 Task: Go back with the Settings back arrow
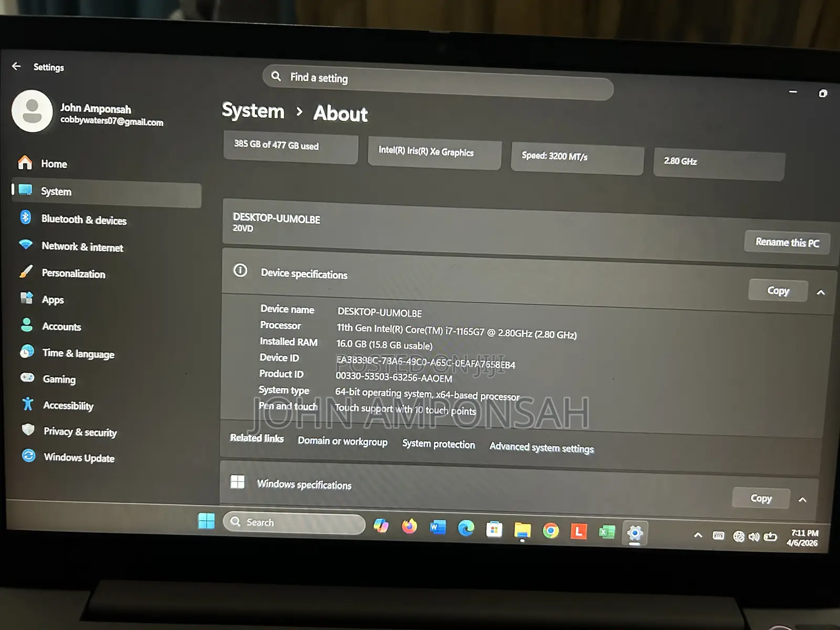click(16, 66)
